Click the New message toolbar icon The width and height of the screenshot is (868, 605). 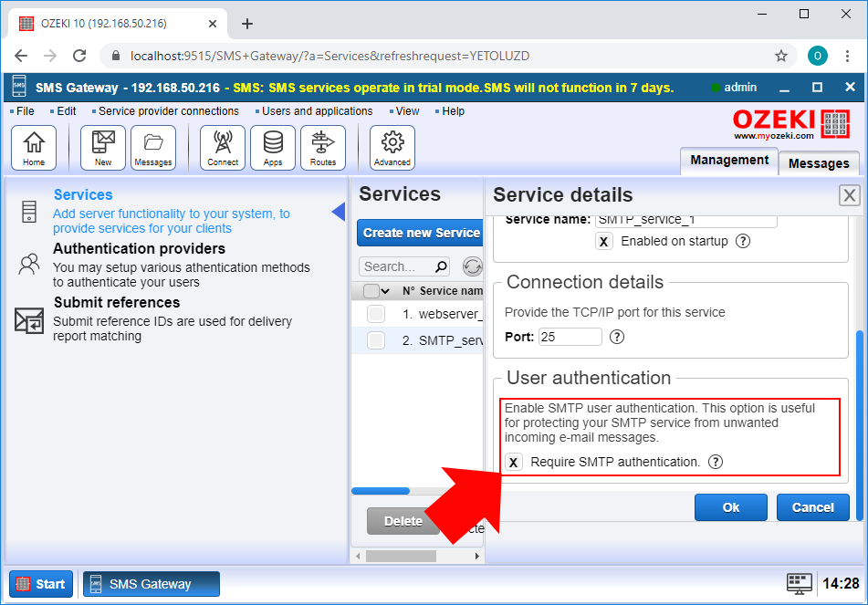(103, 148)
